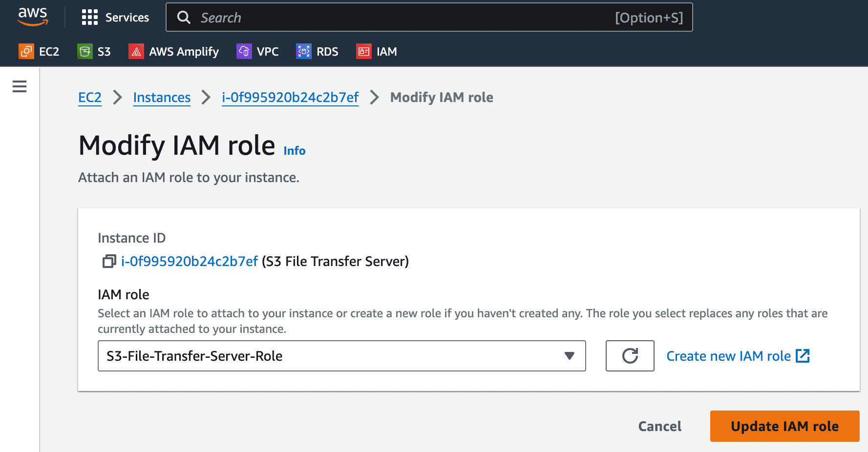The image size is (868, 452).
Task: Open the VPC shortcut icon
Action: coord(244,51)
